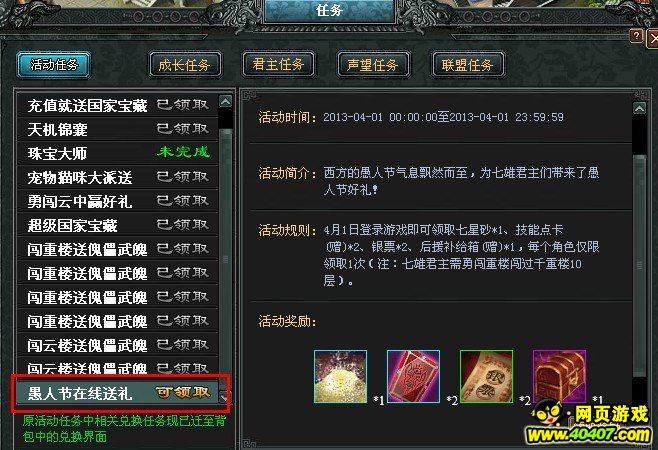This screenshot has width=658, height=450.
Task: Click the detail panel scroll-up arrow
Action: click(x=640, y=109)
